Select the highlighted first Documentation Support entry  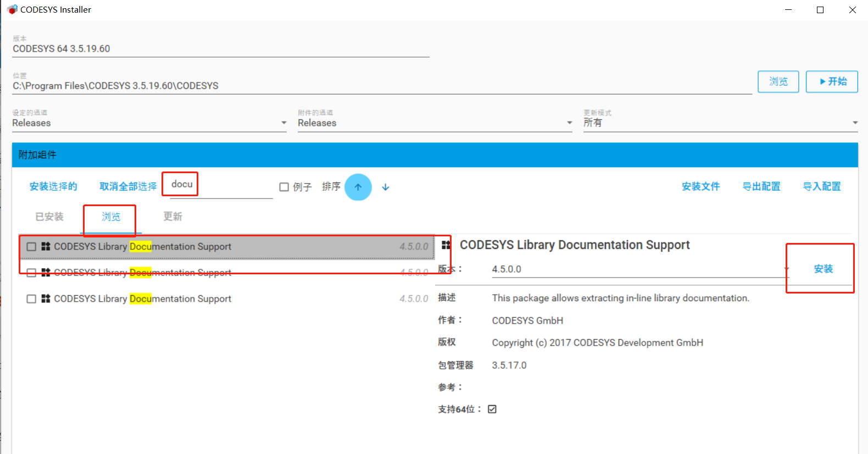[x=227, y=247]
